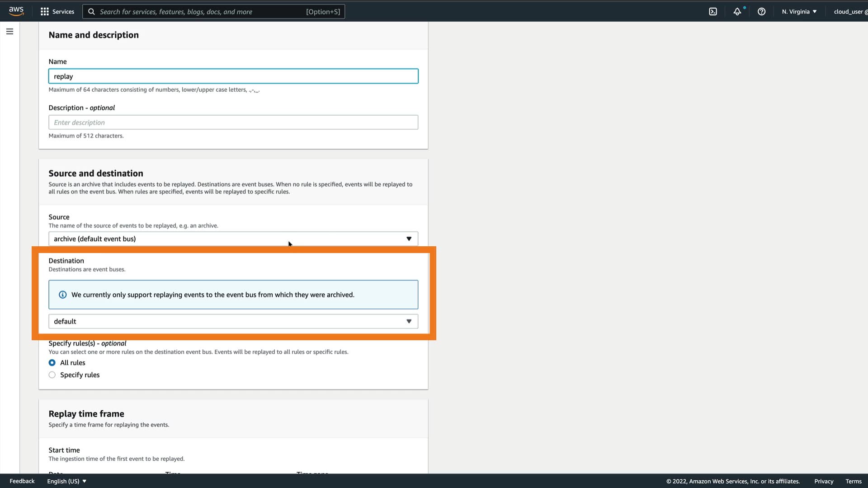The image size is (868, 488).
Task: Open the cloud_user account menu
Action: (x=850, y=12)
